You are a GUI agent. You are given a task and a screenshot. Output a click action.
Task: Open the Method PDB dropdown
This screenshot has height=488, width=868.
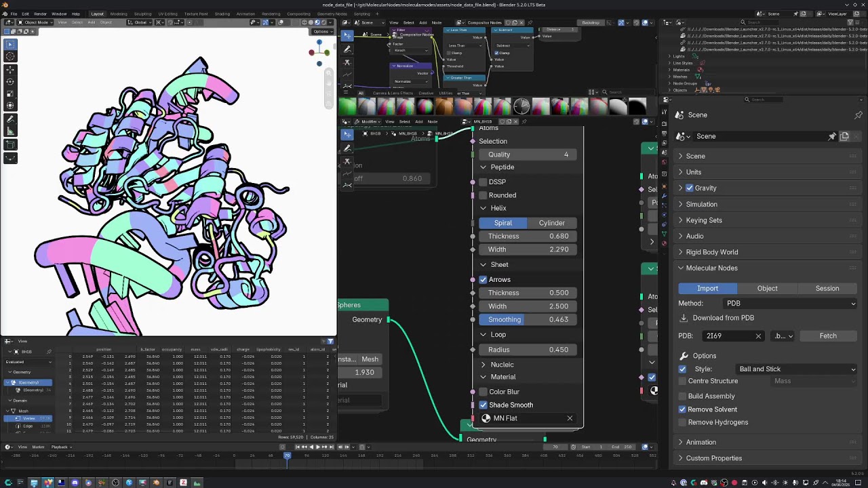(790, 304)
